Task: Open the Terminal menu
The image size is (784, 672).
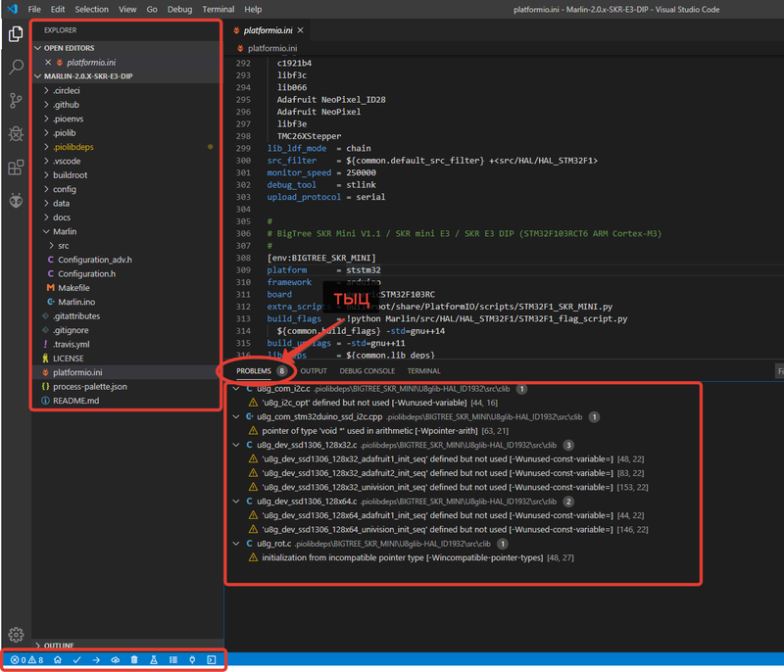Action: click(x=218, y=9)
